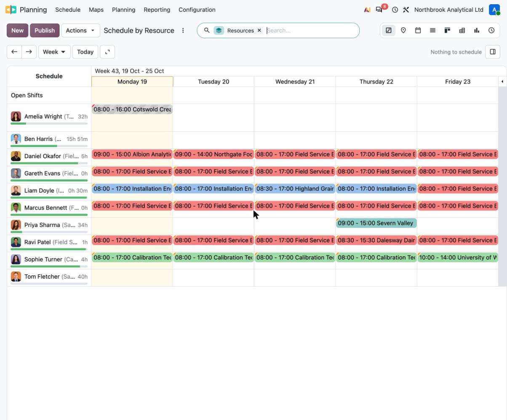Open the Reporting menu
Screen dimensions: 507x420
(157, 10)
